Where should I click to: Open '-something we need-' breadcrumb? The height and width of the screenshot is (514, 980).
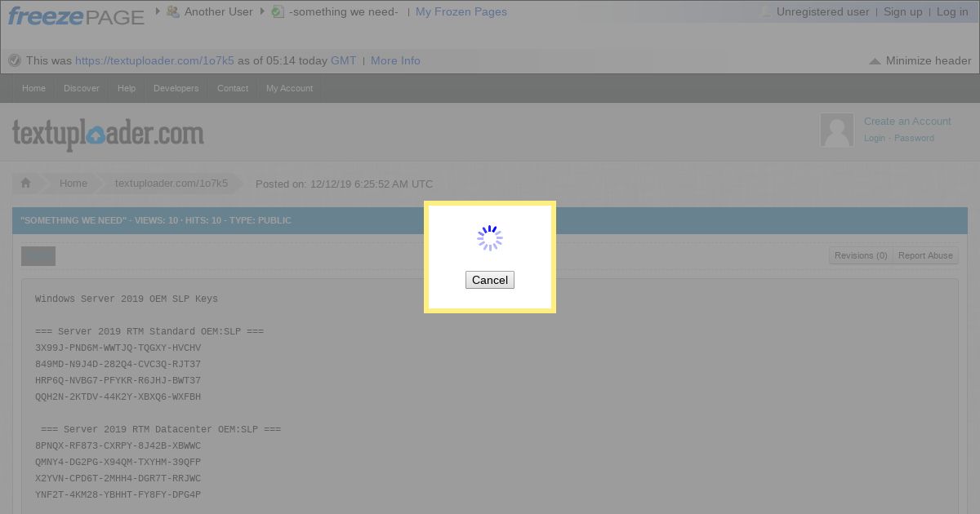[344, 11]
